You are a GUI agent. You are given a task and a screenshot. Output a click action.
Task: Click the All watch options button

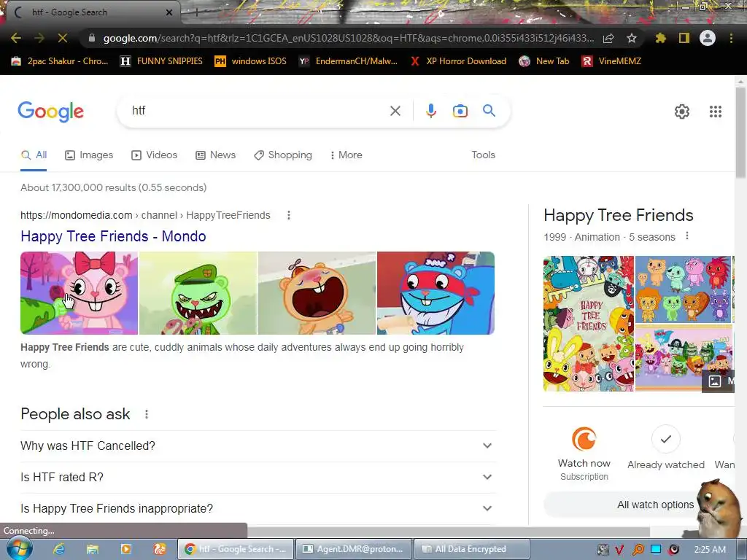coord(639,505)
